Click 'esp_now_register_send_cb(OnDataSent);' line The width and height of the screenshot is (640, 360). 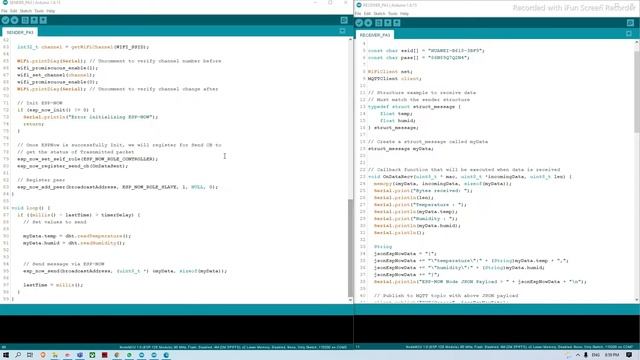click(x=72, y=166)
